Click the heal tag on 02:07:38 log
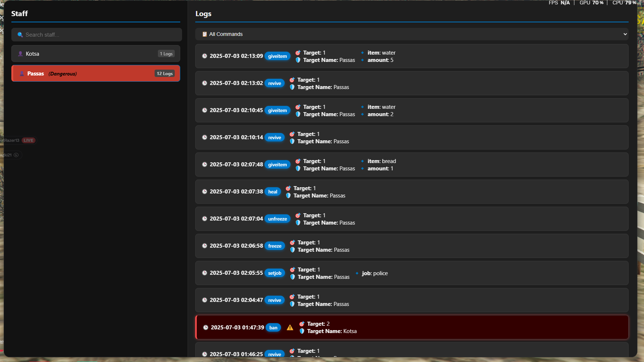Screen dimensions: 644x362 pyautogui.click(x=273, y=192)
